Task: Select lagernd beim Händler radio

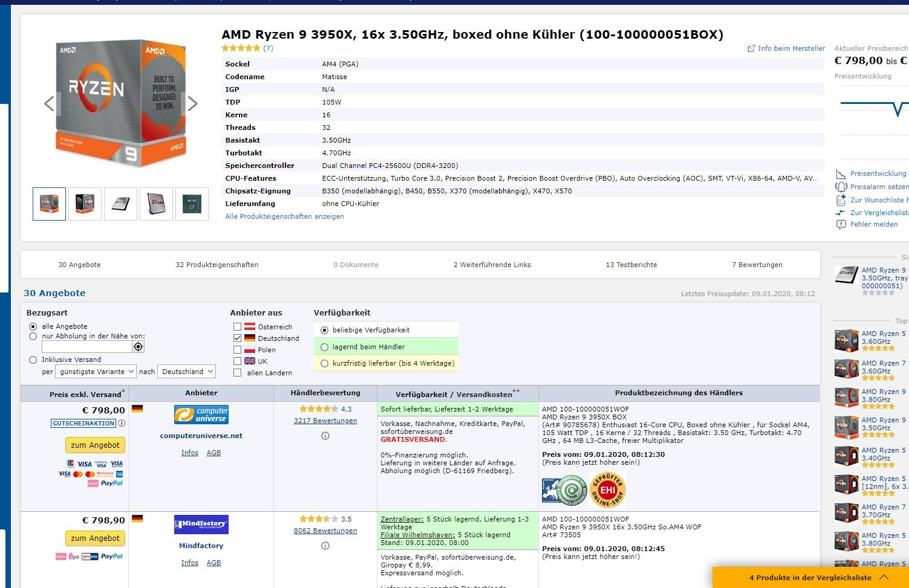Action: 325,347
